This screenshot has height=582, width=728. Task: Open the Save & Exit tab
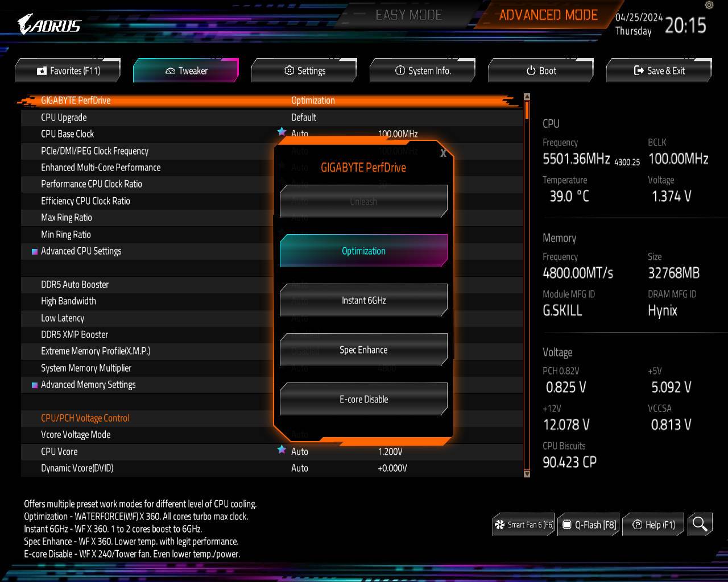659,70
